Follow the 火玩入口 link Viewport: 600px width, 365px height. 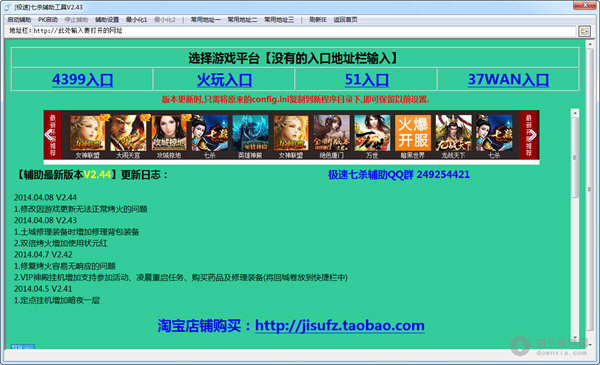(224, 80)
